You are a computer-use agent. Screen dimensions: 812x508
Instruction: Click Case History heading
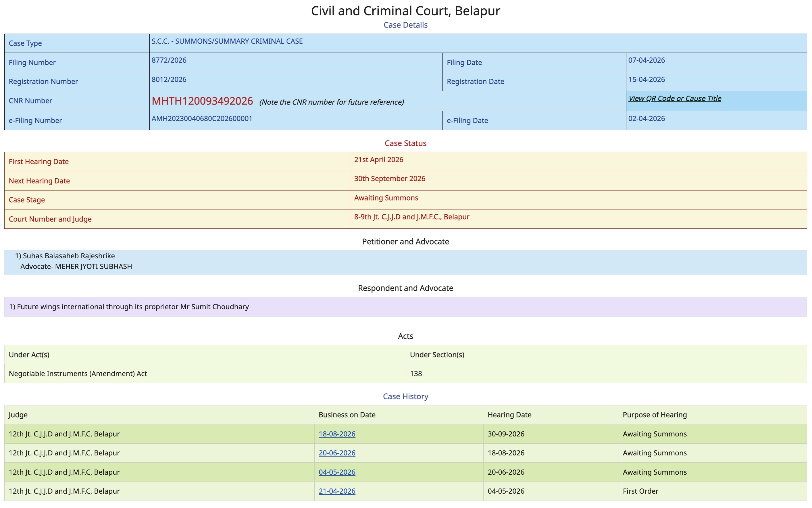pos(405,397)
